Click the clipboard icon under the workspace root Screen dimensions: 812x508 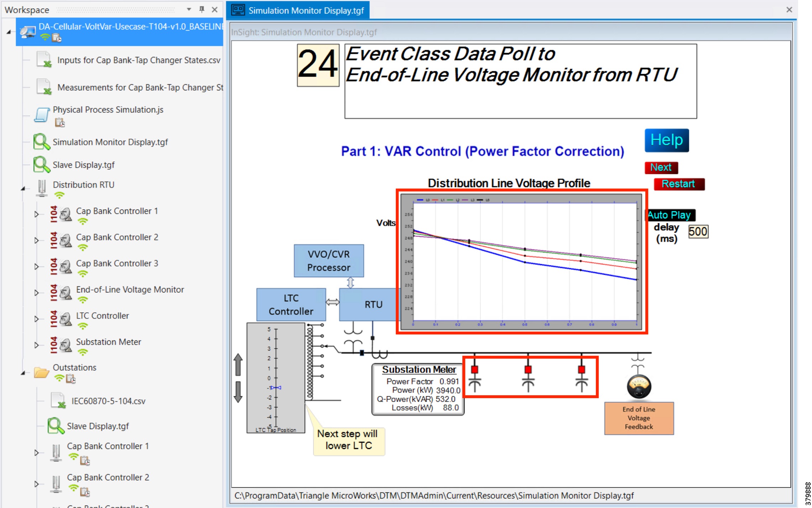coord(56,38)
